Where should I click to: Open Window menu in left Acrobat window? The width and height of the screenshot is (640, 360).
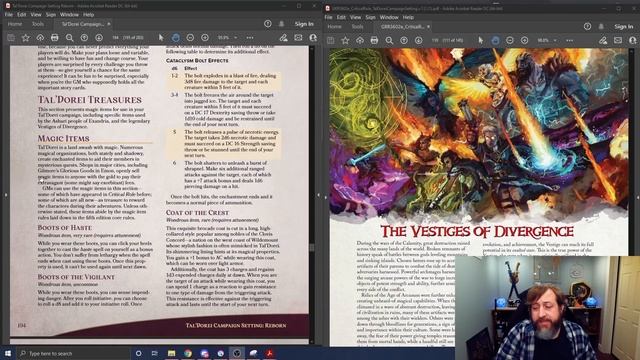click(x=69, y=14)
